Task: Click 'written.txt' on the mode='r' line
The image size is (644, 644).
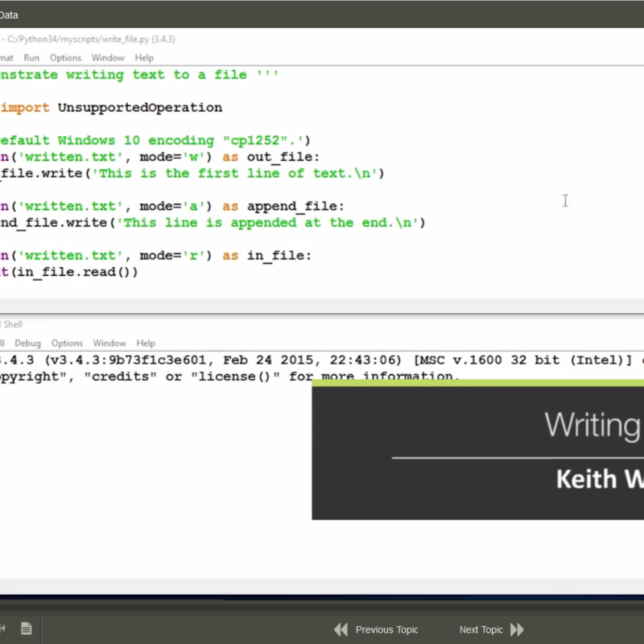Action: click(70, 255)
